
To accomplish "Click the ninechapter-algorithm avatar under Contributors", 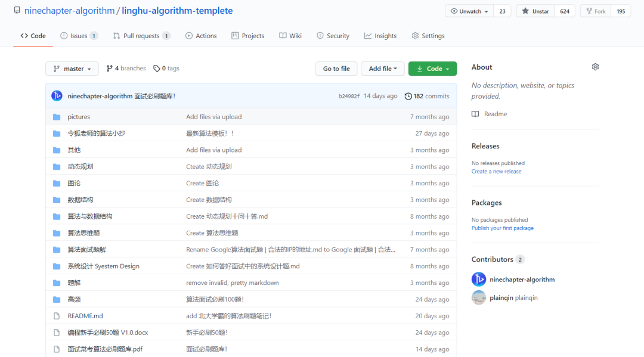I will coord(478,280).
